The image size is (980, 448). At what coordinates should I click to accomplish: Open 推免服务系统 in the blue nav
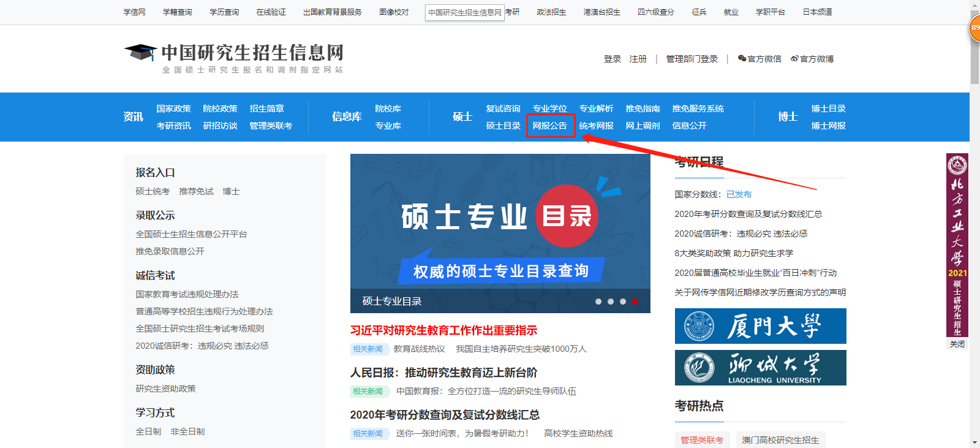pos(698,108)
